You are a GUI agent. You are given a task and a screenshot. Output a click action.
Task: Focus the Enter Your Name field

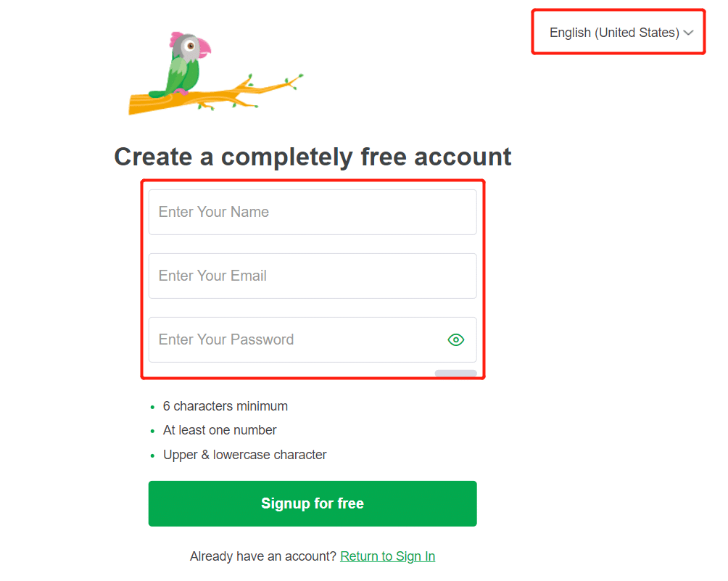(x=313, y=212)
